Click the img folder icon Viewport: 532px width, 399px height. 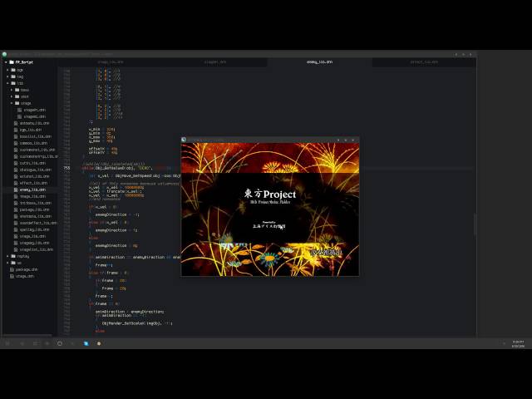point(13,76)
